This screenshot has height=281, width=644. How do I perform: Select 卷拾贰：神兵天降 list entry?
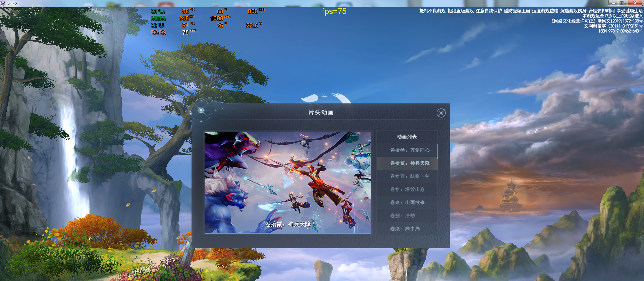tap(407, 163)
